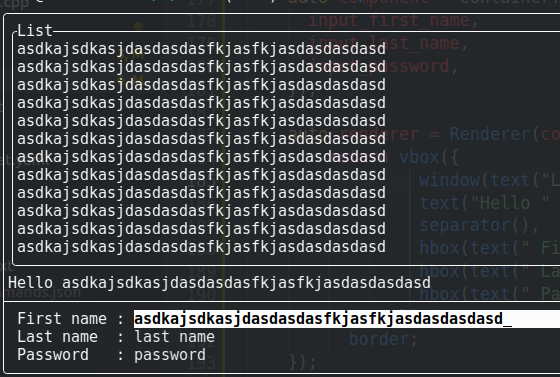
Task: Click 'text("Hello "' in the background editor
Action: (484, 203)
